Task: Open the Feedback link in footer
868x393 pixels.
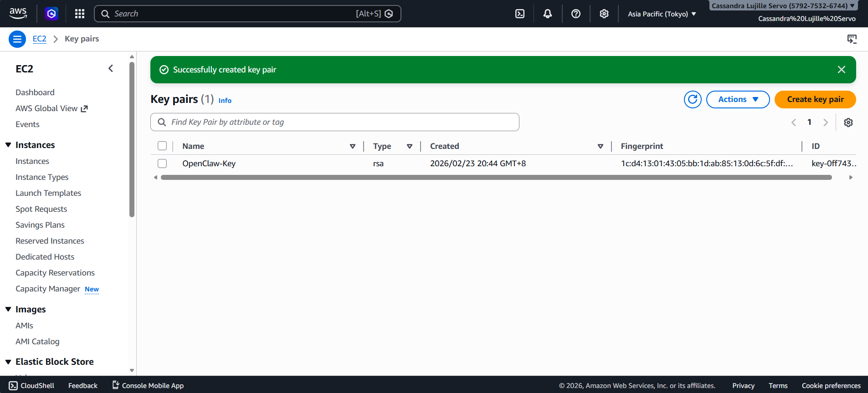Action: tap(83, 386)
